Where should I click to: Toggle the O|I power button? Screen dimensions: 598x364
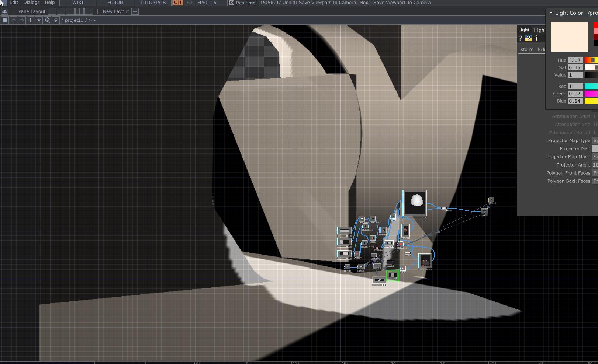coord(178,3)
